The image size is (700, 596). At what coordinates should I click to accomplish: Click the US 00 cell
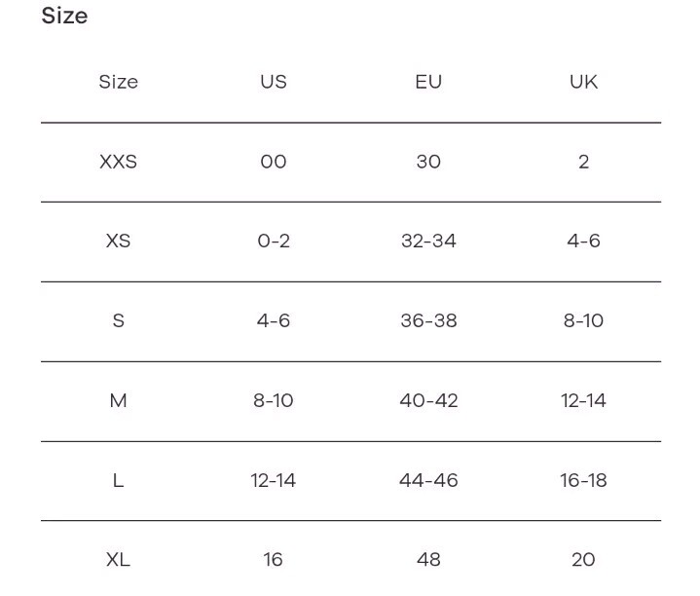(x=274, y=162)
